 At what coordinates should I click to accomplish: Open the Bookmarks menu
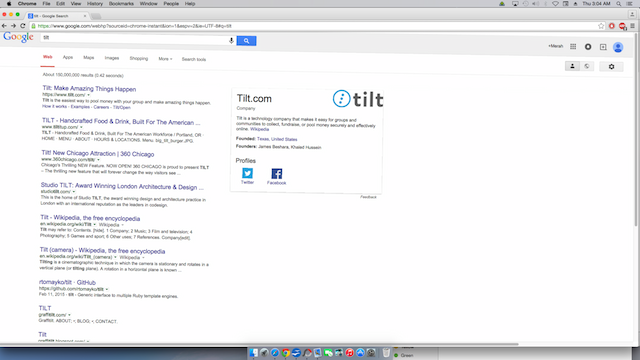[121, 4]
